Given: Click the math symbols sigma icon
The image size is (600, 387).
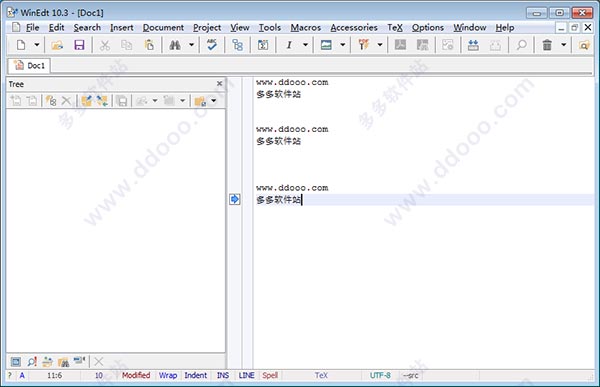Looking at the screenshot, I should point(263,45).
